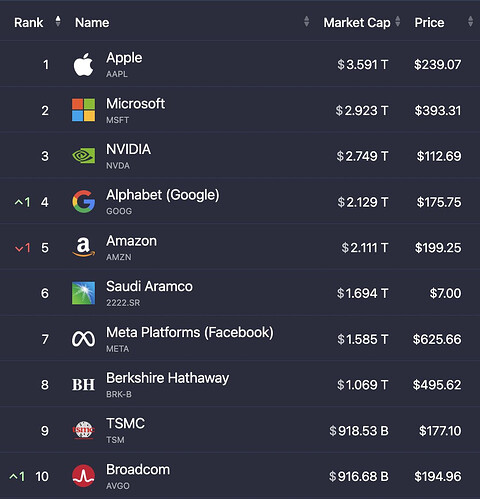Click the Google G logo
This screenshot has height=499, width=480.
point(83,202)
